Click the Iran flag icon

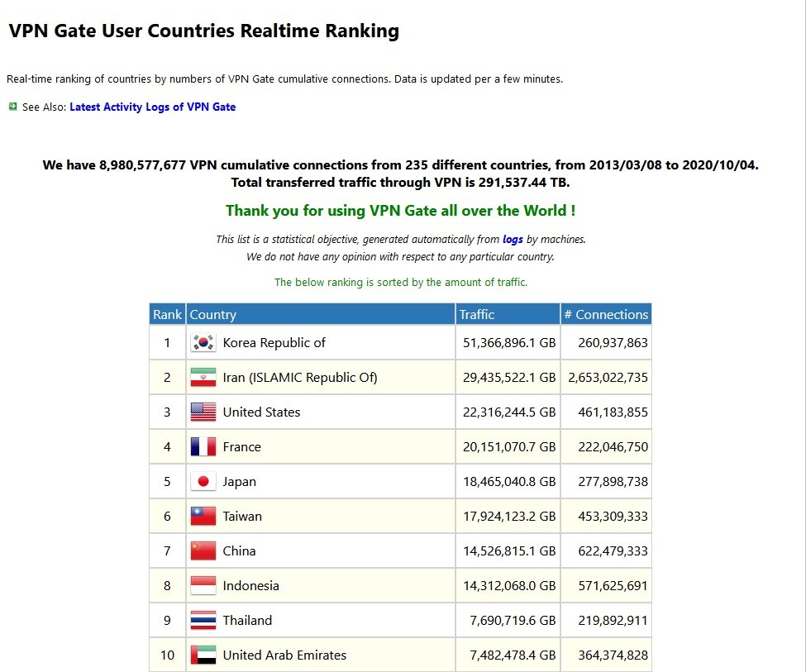coord(203,378)
